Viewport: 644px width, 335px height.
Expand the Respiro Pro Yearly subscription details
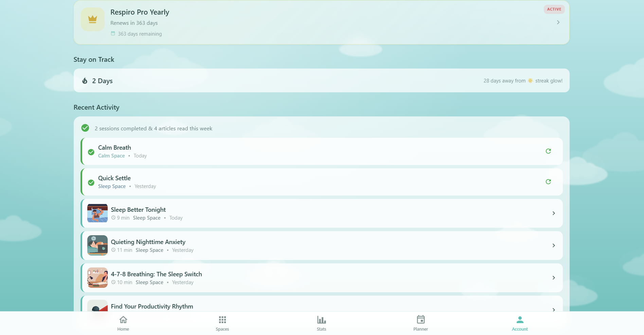coord(558,22)
